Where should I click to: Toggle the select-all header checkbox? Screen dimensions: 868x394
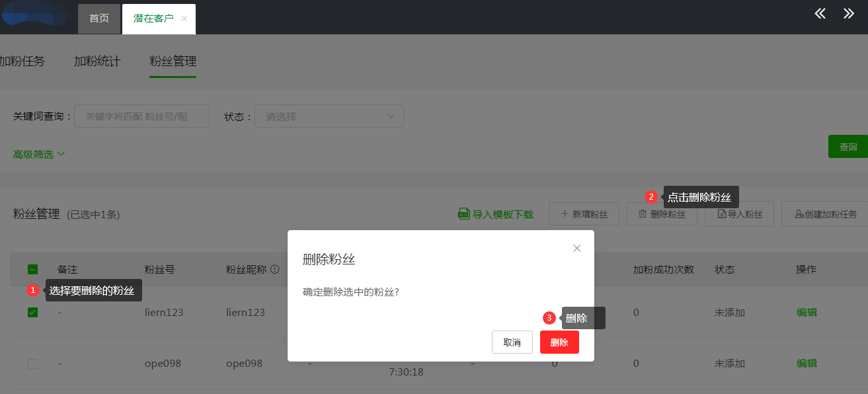pos(32,270)
